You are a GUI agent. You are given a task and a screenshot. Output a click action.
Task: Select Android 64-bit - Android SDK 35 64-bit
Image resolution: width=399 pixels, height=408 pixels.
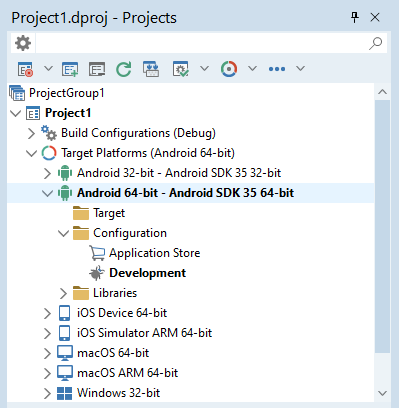(185, 193)
